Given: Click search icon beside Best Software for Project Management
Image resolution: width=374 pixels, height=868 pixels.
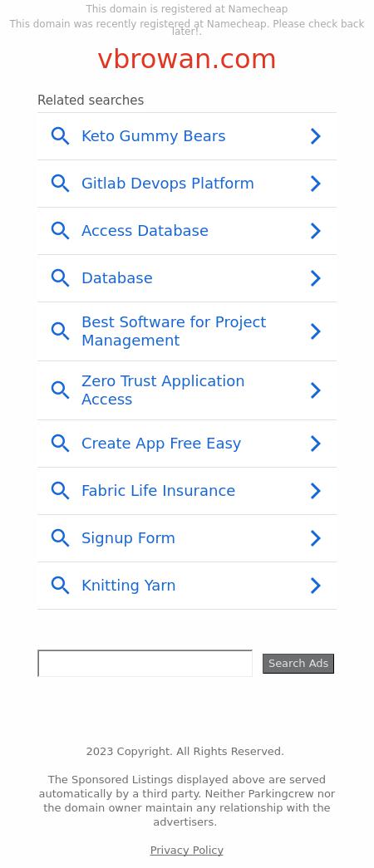Looking at the screenshot, I should click(60, 331).
